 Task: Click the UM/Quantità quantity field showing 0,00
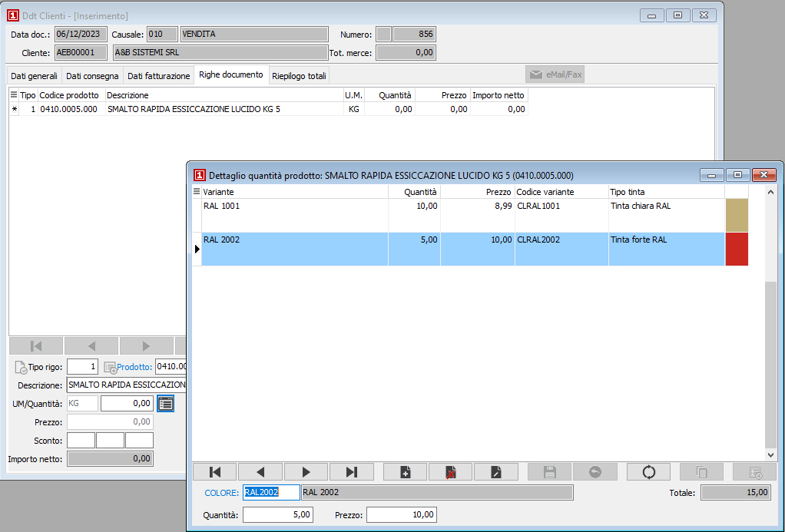128,403
